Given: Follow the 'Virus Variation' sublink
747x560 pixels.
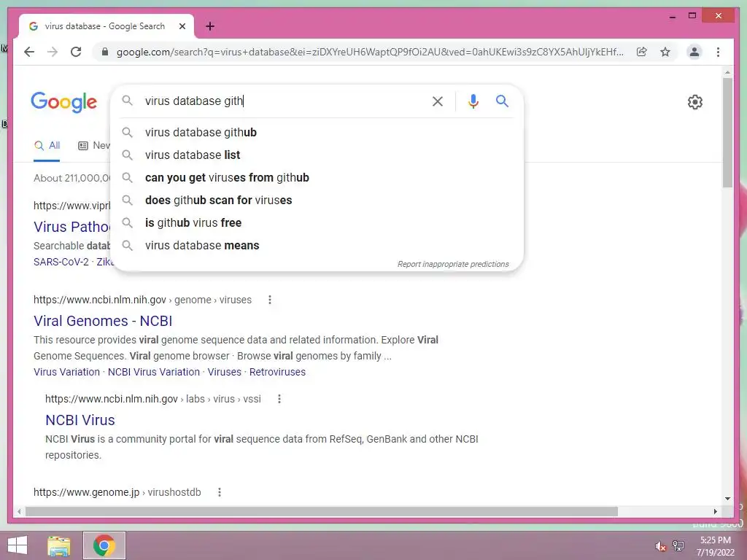Looking at the screenshot, I should tap(66, 372).
